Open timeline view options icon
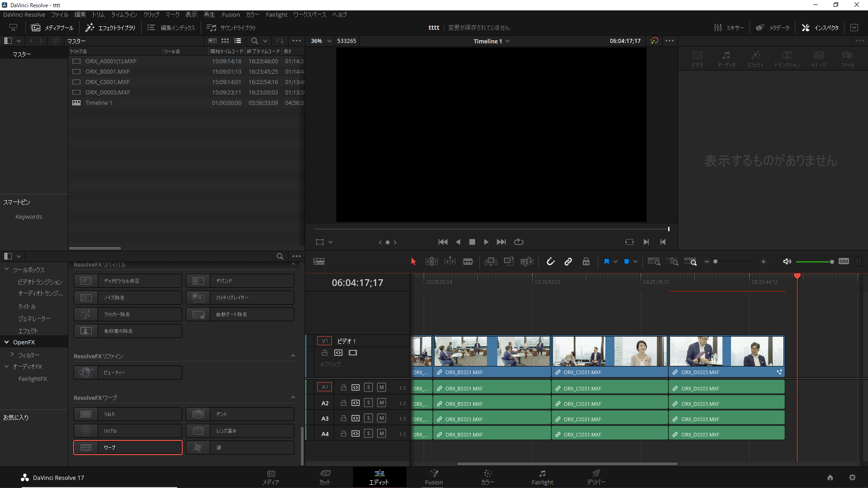 coord(319,262)
